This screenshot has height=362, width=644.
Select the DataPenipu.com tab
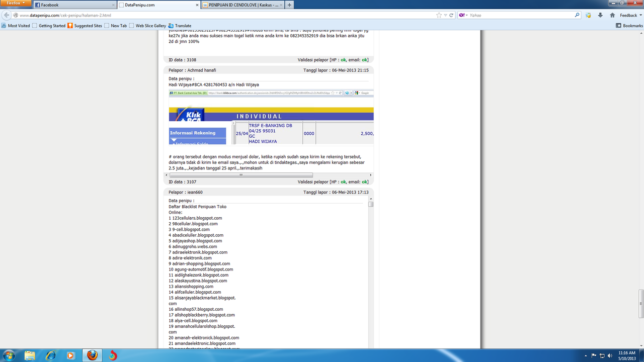coord(158,5)
